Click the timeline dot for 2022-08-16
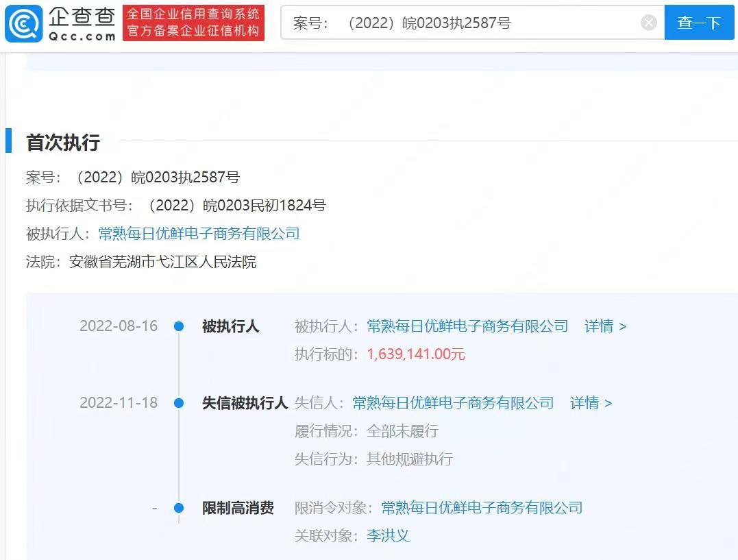Screen dimensions: 738x560 (x=179, y=327)
